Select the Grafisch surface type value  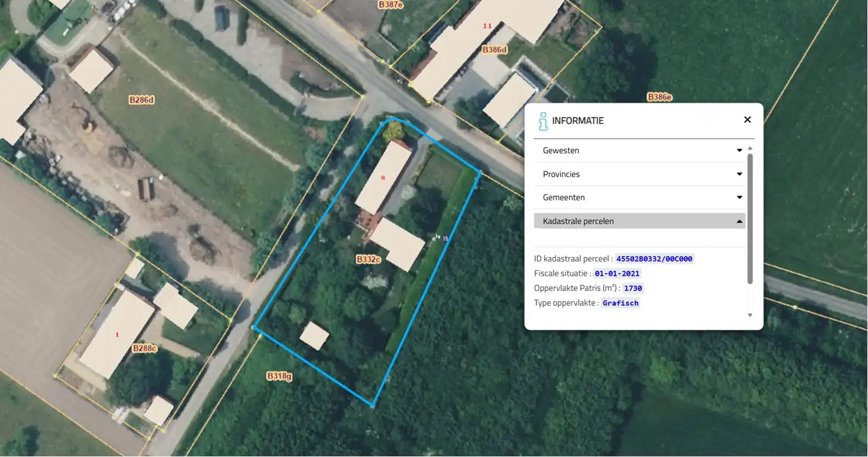coord(621,303)
